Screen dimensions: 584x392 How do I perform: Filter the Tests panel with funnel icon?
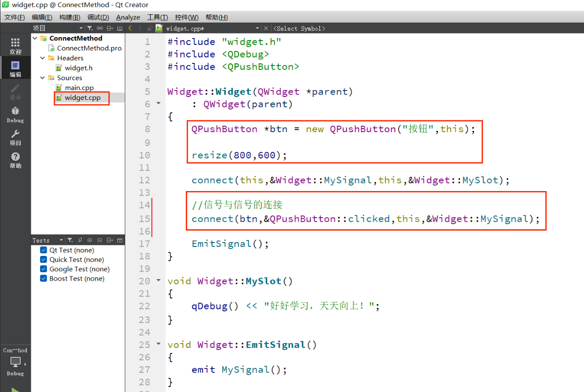point(70,241)
